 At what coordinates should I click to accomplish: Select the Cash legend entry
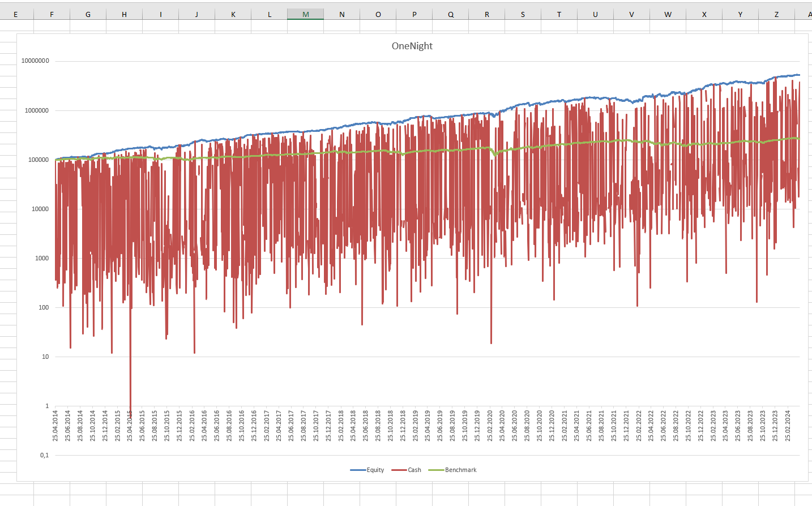pyautogui.click(x=414, y=470)
